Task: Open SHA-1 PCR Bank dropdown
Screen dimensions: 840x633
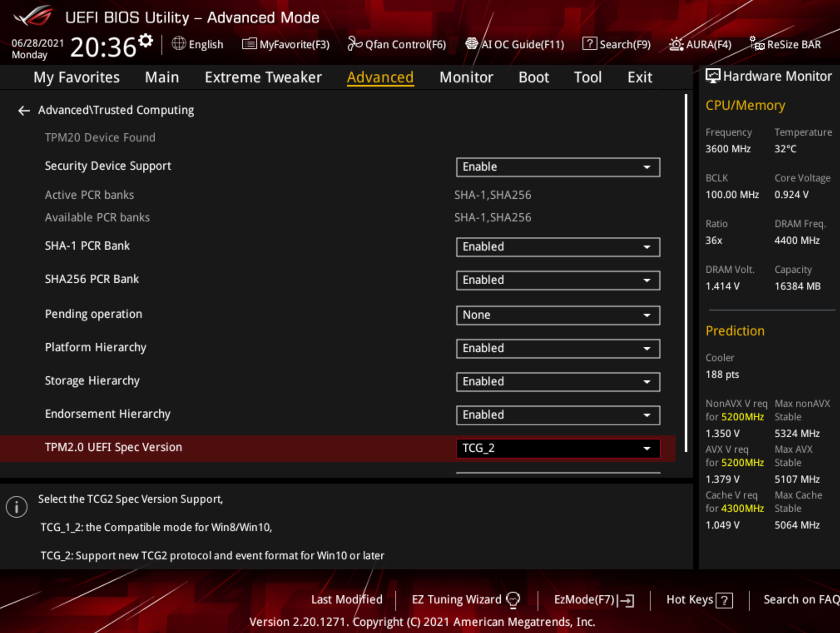Action: point(558,247)
